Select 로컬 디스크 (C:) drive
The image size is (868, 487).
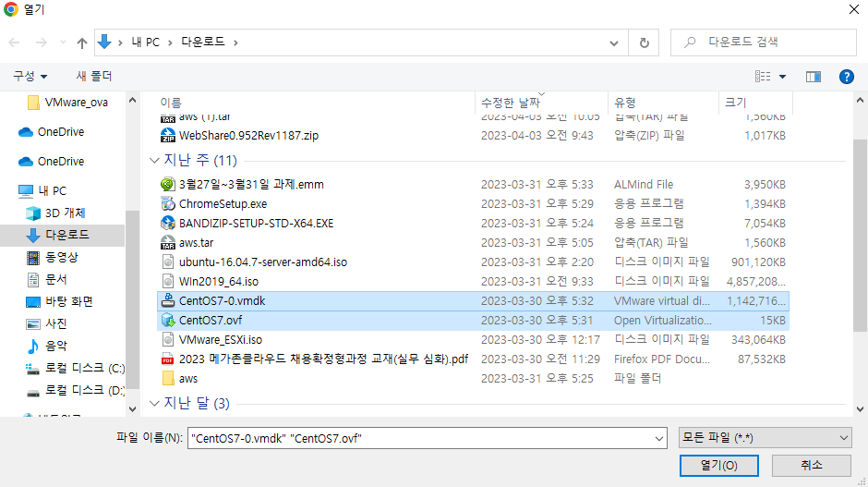pos(76,369)
